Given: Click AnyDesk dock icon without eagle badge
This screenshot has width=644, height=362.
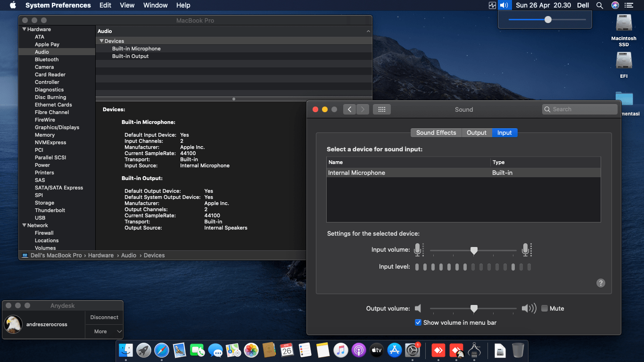Looking at the screenshot, I should click(x=438, y=350).
